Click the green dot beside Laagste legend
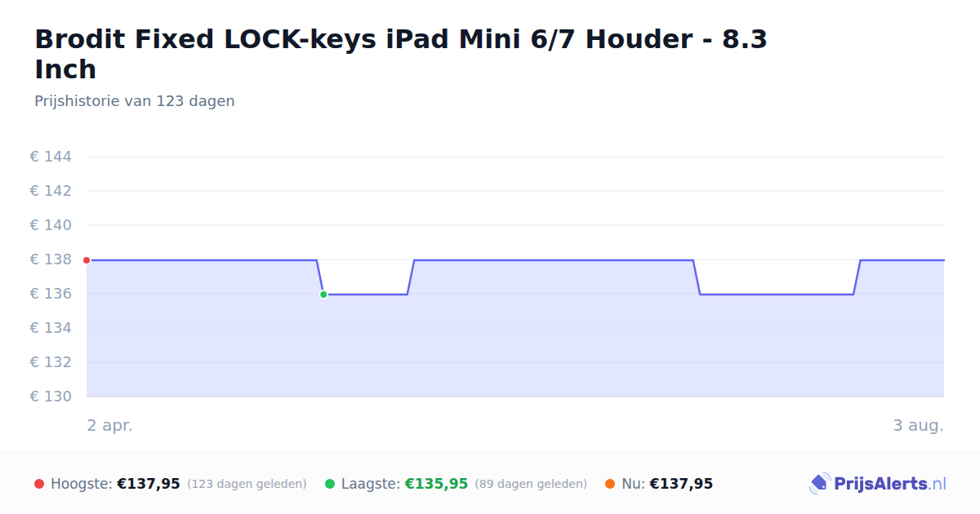Image resolution: width=980 pixels, height=514 pixels. [x=330, y=484]
